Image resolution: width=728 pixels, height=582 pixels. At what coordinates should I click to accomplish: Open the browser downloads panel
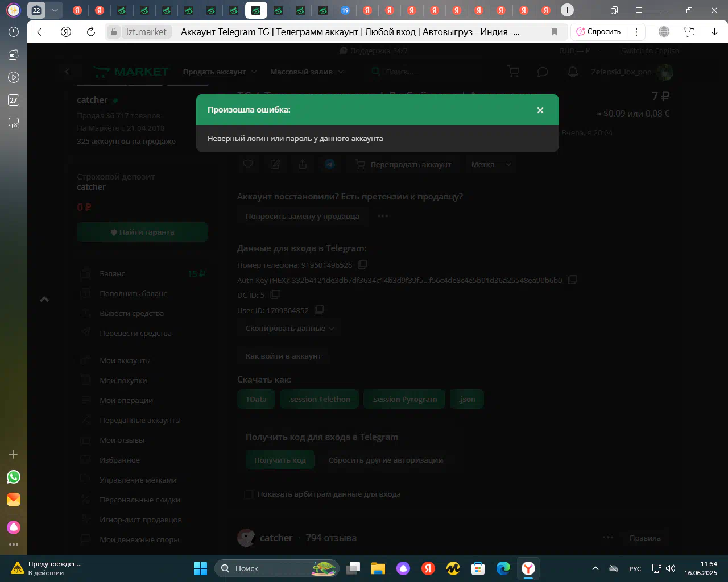click(714, 32)
